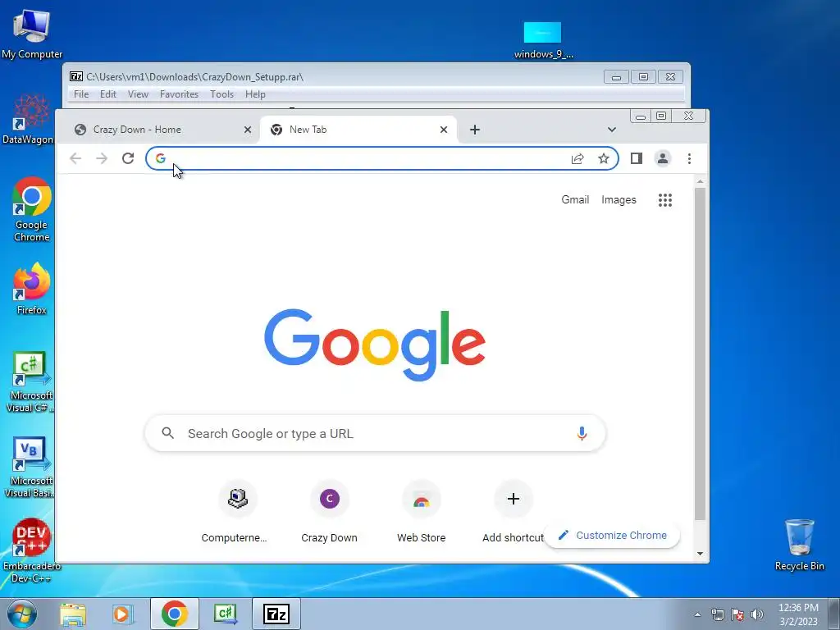Open the Tools menu in 7-Zip

(221, 94)
